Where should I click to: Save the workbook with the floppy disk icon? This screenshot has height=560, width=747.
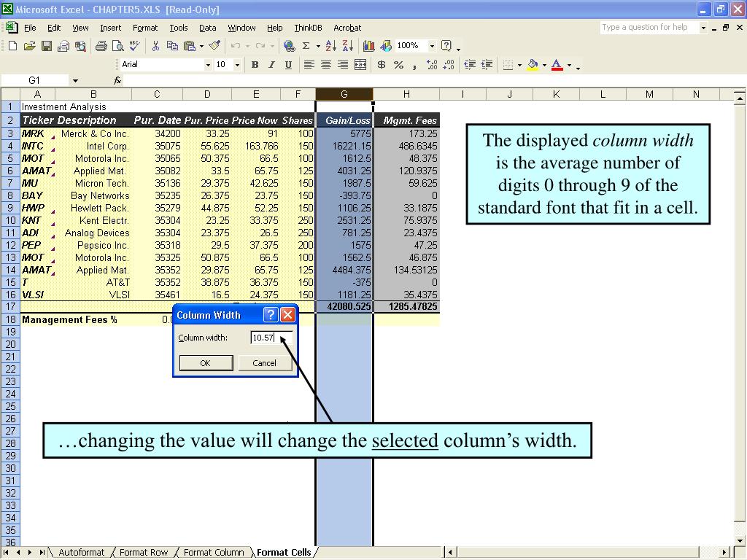(x=46, y=46)
